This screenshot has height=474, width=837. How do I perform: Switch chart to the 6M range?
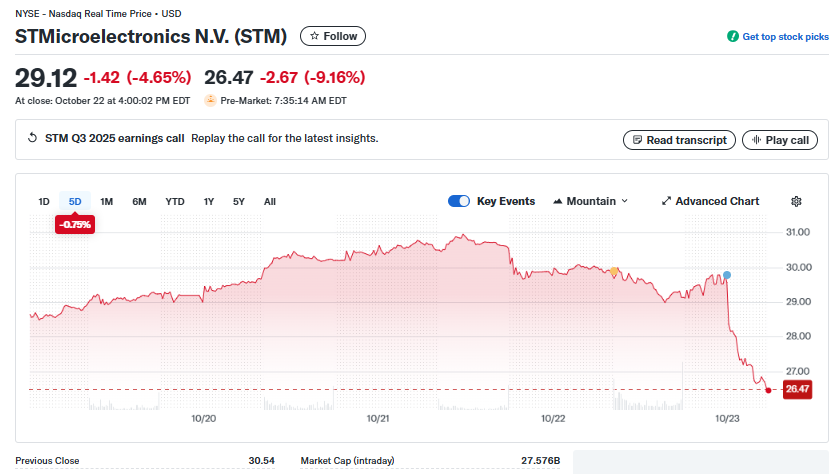139,201
